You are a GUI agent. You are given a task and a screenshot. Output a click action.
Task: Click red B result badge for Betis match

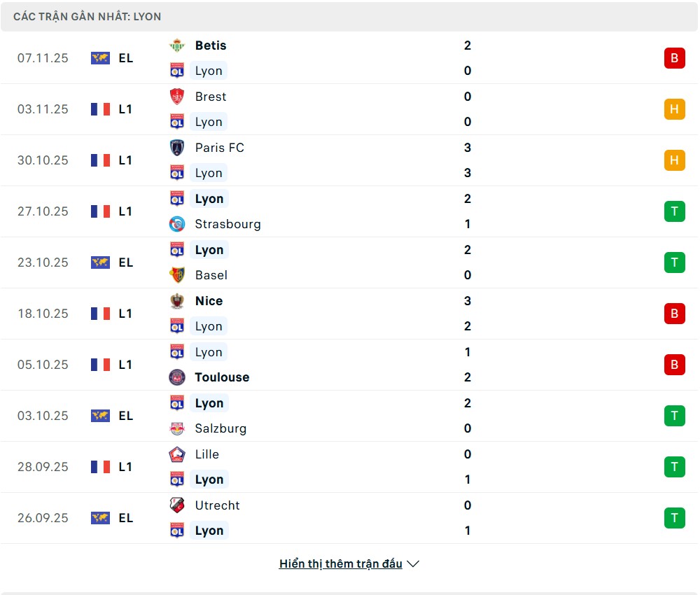pos(674,58)
